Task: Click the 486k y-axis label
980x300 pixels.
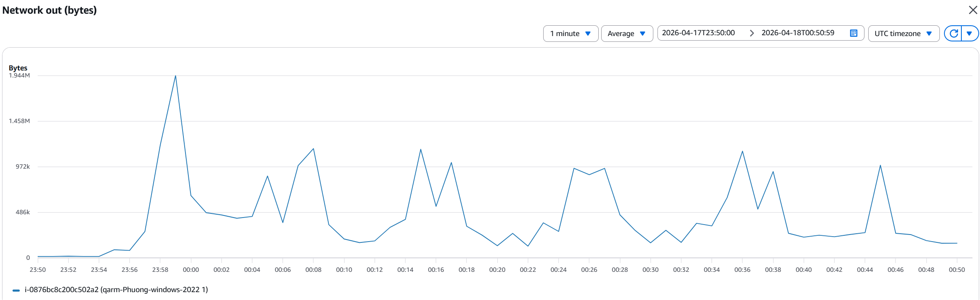Action: 23,212
